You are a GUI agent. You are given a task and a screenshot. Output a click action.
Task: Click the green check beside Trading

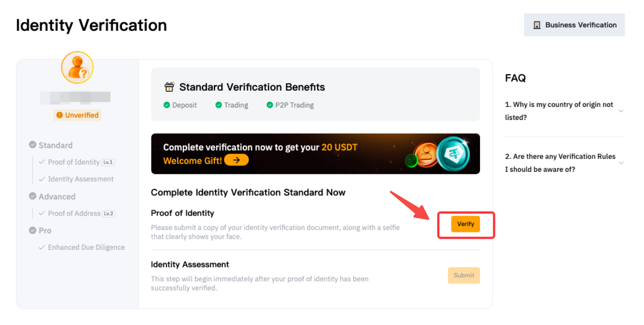point(218,105)
